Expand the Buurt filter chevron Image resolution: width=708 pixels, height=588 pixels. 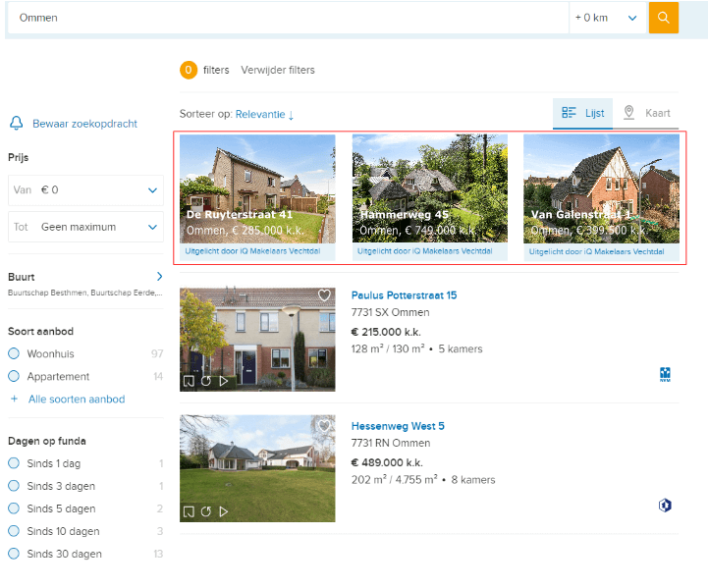coord(159,276)
